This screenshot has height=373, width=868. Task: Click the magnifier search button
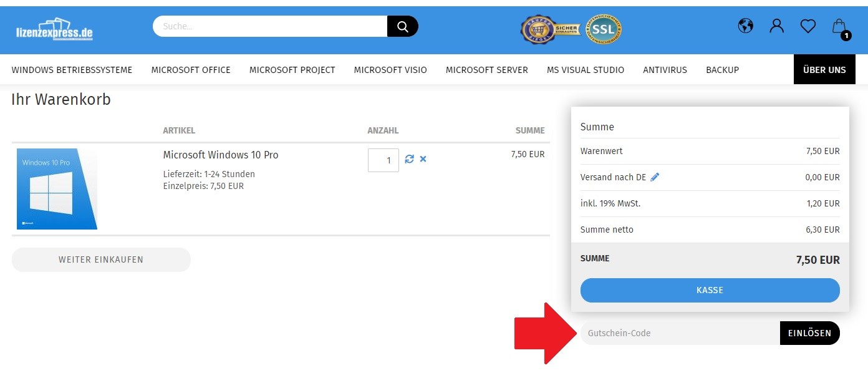[403, 26]
